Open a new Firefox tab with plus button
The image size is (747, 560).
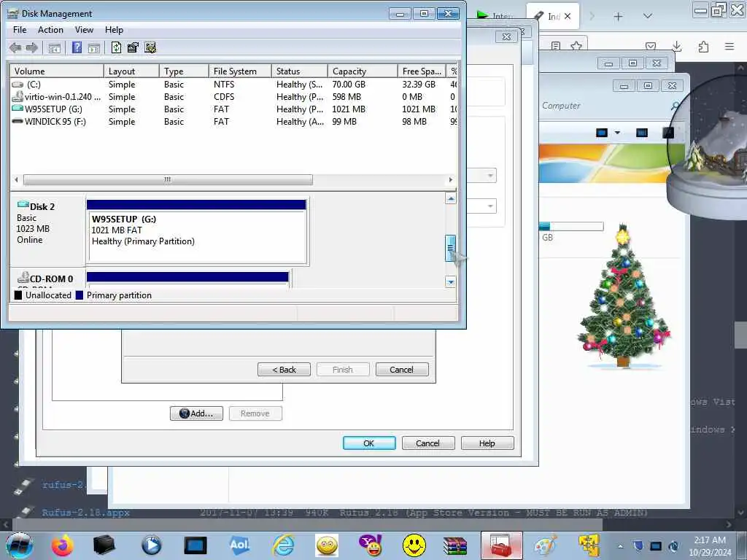pos(619,16)
